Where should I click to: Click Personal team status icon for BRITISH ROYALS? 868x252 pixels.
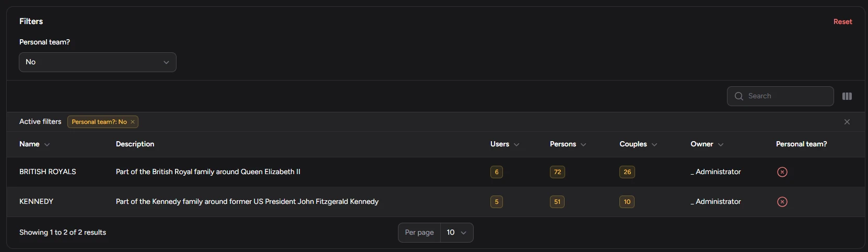pyautogui.click(x=782, y=172)
